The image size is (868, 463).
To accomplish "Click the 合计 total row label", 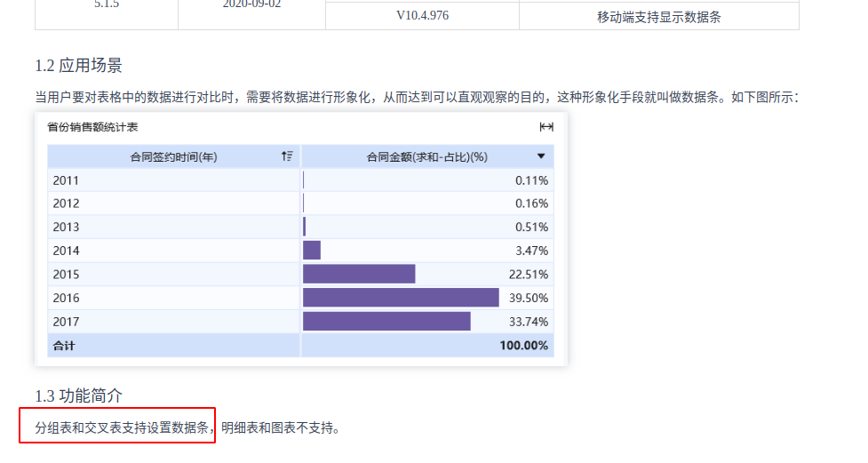I will pyautogui.click(x=64, y=346).
